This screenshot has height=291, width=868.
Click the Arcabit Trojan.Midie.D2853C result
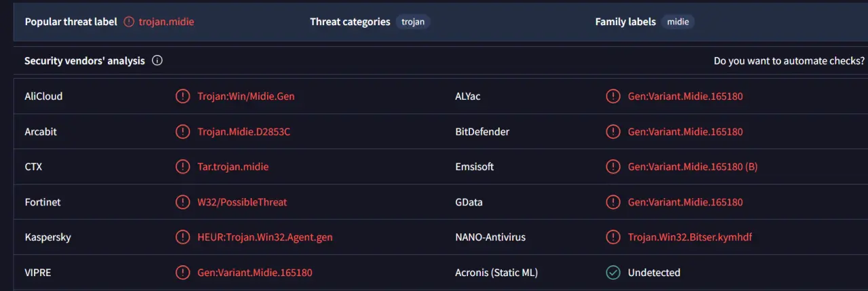click(x=243, y=132)
